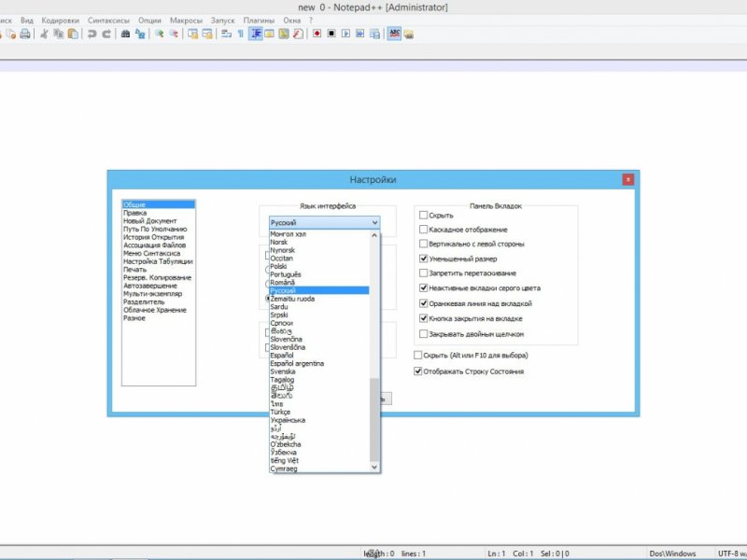The width and height of the screenshot is (747, 560).
Task: Open the Окна menu
Action: coord(291,21)
